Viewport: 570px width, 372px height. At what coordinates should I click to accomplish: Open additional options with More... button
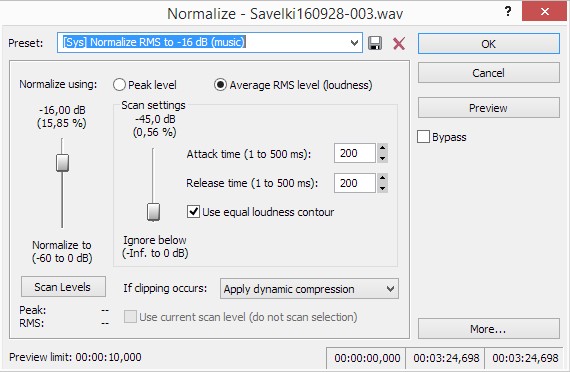pyautogui.click(x=489, y=329)
